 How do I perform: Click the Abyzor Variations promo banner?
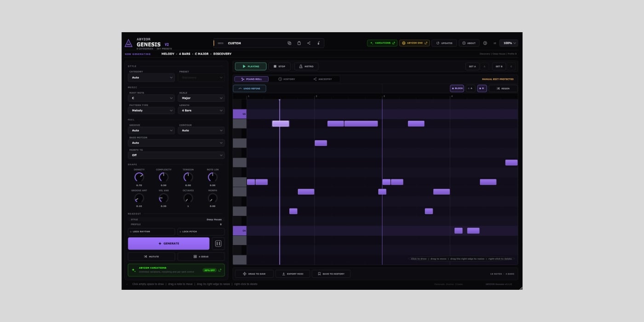[x=176, y=270]
